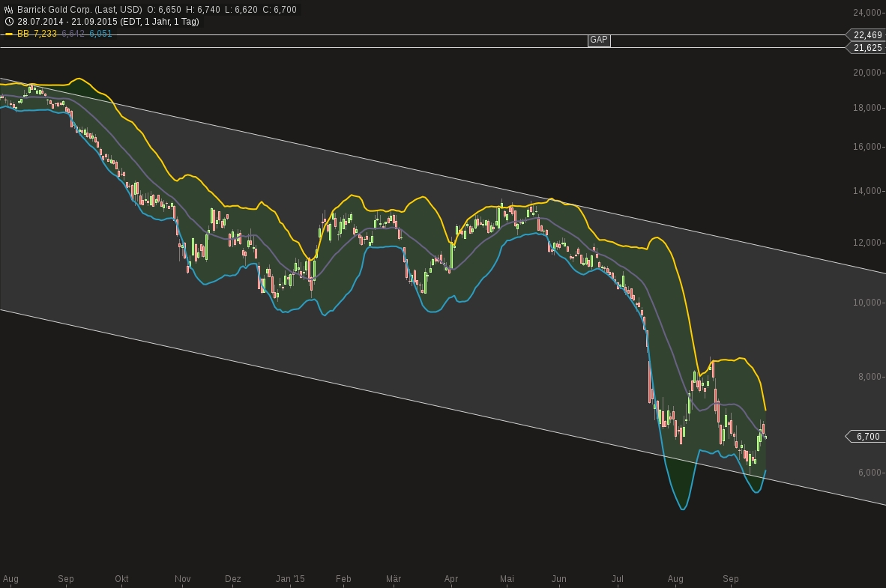The width and height of the screenshot is (886, 588).
Task: Click the clock icon next to the date range
Action: point(8,21)
